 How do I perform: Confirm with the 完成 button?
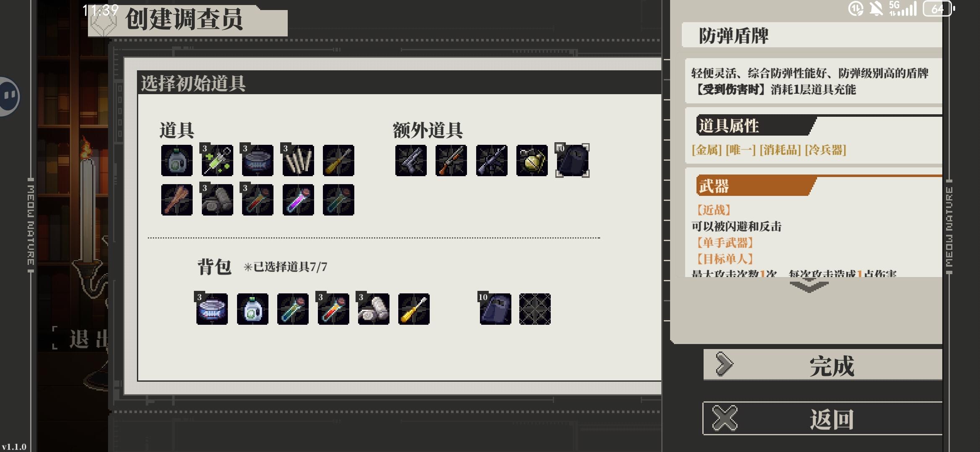tap(823, 365)
